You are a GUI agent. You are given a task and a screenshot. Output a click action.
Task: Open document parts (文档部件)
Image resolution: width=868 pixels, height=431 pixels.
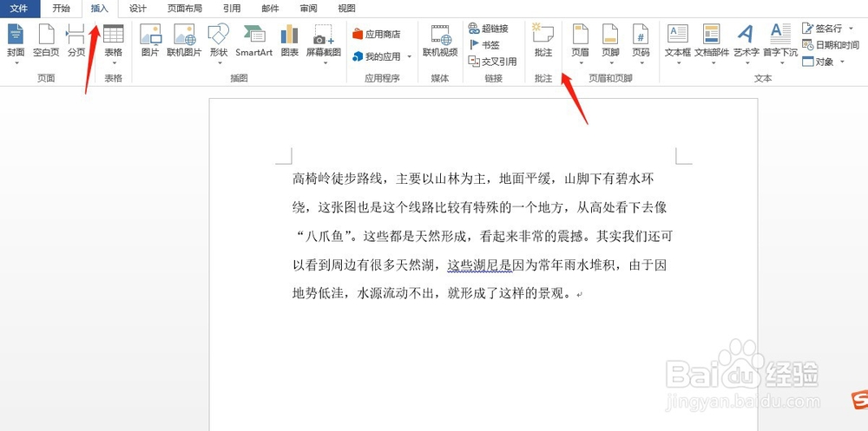coord(712,41)
